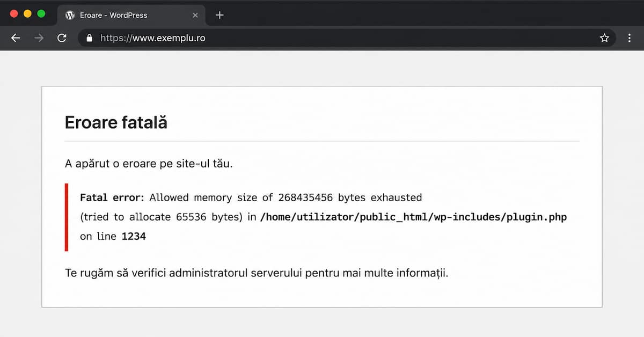Click the line number 1234
The height and width of the screenshot is (337, 644).
pos(134,236)
